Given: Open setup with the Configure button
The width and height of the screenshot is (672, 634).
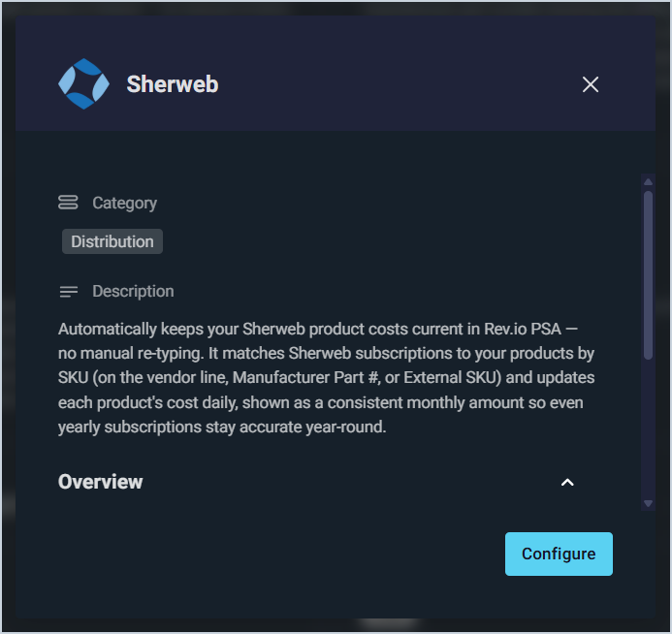Looking at the screenshot, I should (559, 554).
